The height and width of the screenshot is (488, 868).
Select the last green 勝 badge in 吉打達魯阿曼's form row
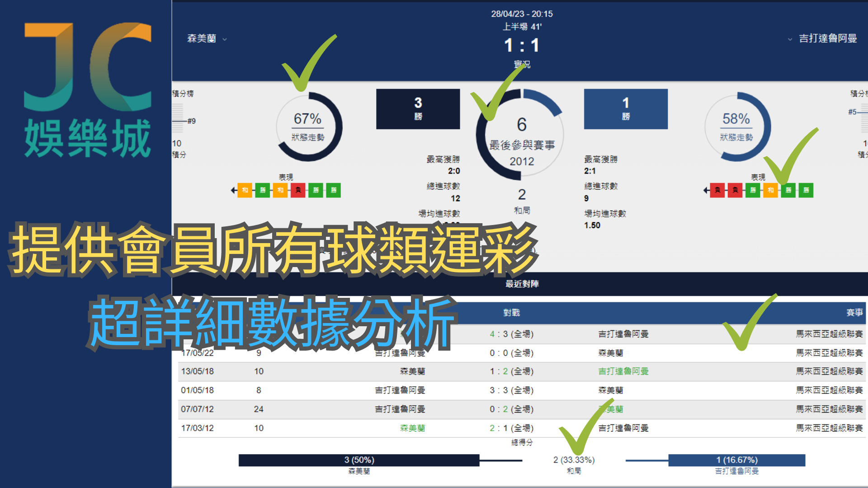coord(806,190)
